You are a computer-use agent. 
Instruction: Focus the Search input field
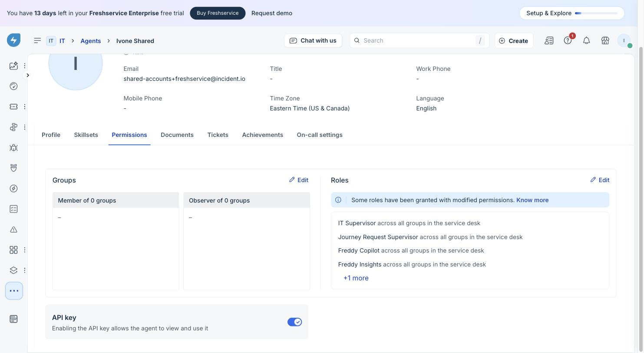[419, 40]
